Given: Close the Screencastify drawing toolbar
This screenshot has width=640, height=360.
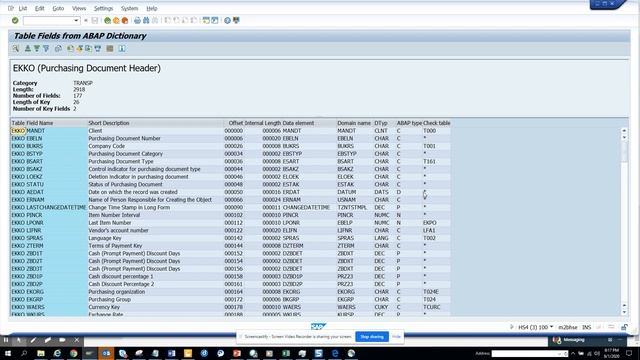Looking at the screenshot, I should pos(77,340).
